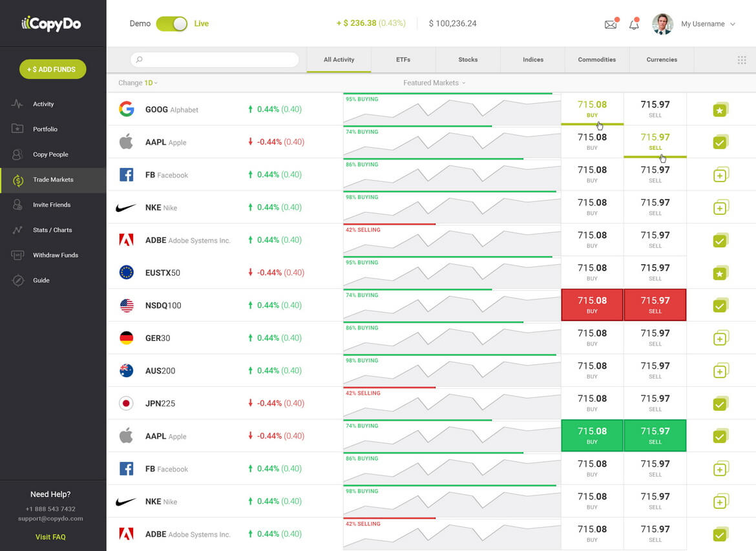Click the Portfolio folder icon in sidebar
The width and height of the screenshot is (756, 551).
click(x=17, y=129)
